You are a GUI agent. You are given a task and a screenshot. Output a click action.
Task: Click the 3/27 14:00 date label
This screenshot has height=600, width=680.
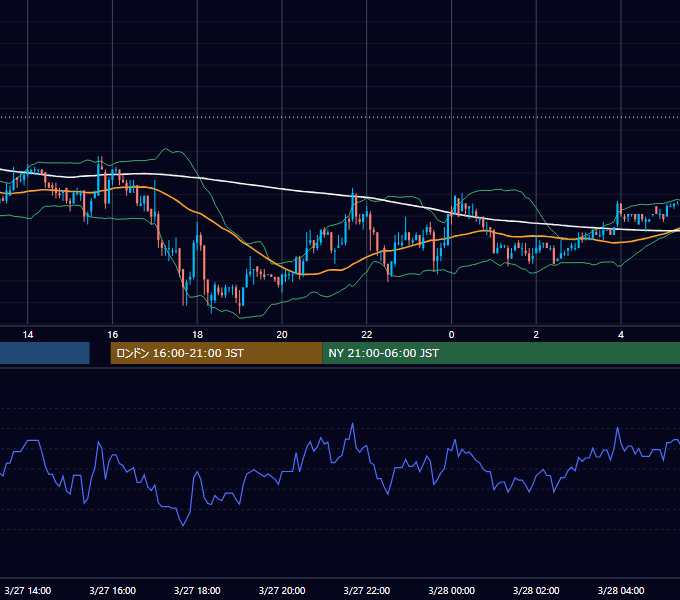[28, 590]
